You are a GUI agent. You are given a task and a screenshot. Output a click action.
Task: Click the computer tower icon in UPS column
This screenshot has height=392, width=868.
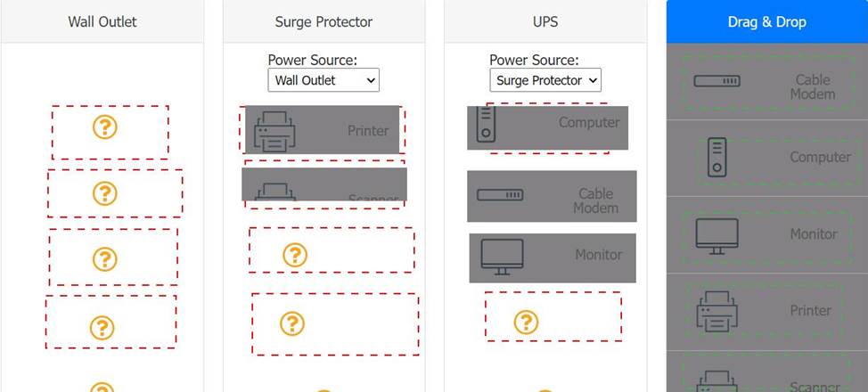(x=485, y=123)
